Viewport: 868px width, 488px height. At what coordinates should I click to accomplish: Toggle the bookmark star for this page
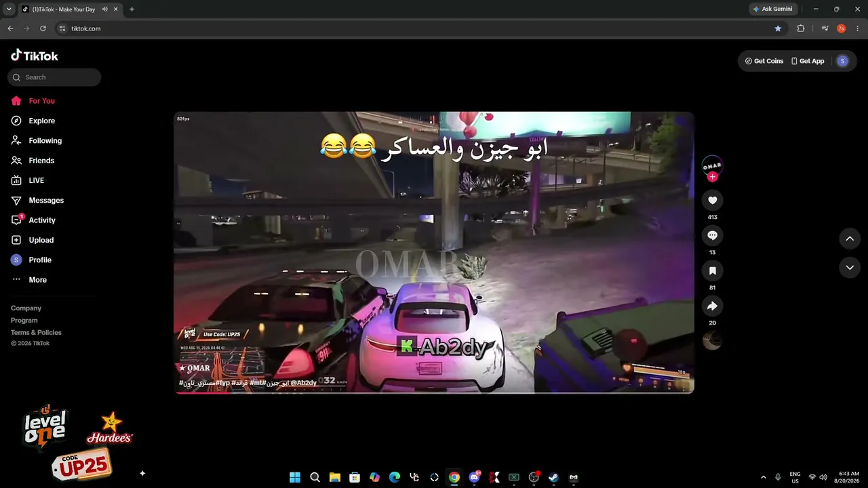[778, 28]
